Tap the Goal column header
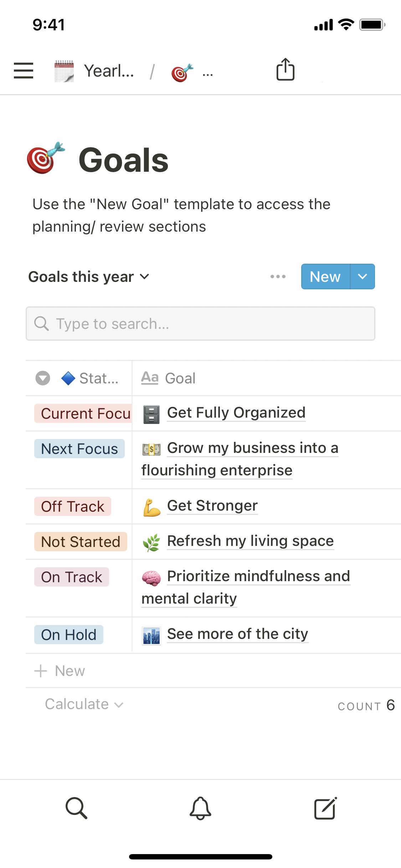The height and width of the screenshot is (868, 401). point(180,378)
